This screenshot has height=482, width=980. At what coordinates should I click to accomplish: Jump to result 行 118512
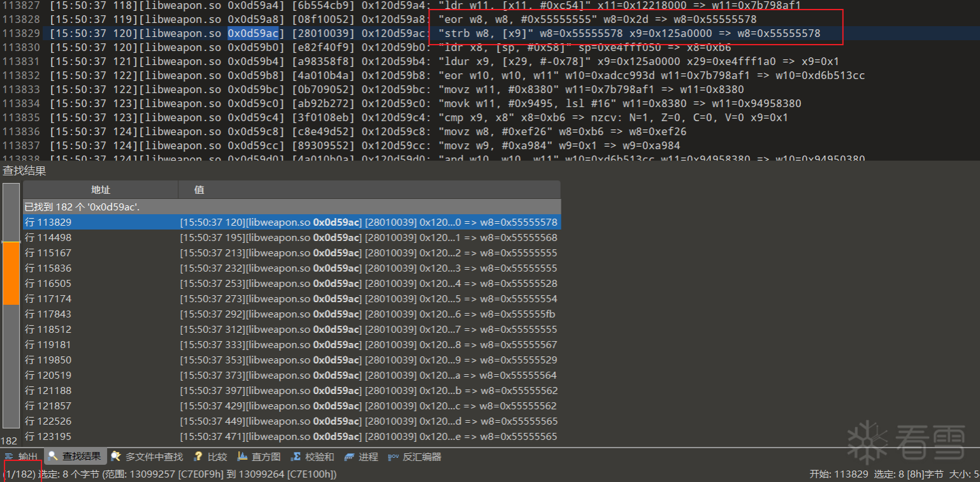292,330
